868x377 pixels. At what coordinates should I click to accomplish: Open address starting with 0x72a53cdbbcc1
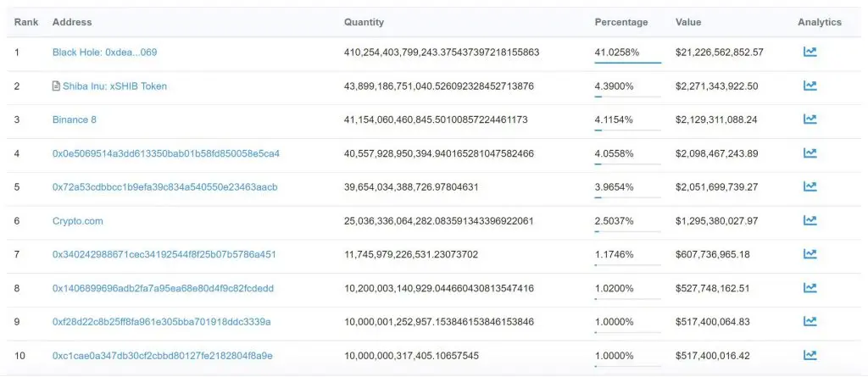click(x=165, y=187)
